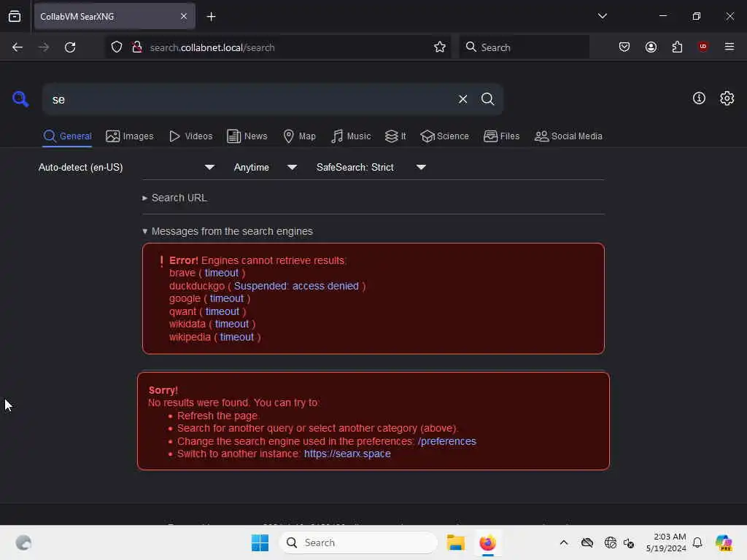The height and width of the screenshot is (560, 747).
Task: Open the Firefox hamburger menu
Action: pos(729,47)
